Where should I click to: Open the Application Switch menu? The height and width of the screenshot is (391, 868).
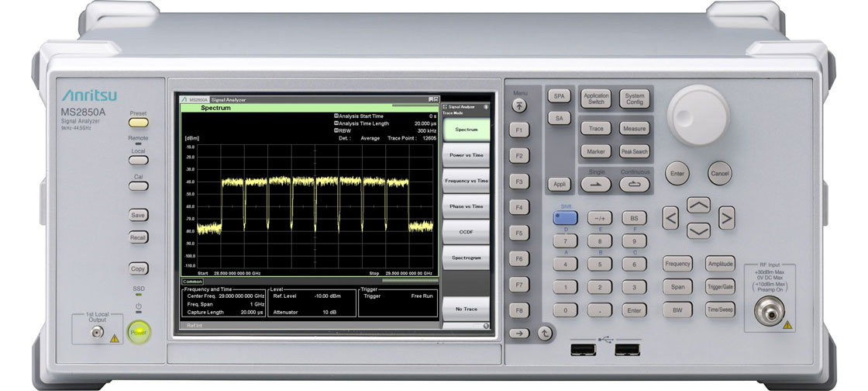(596, 99)
